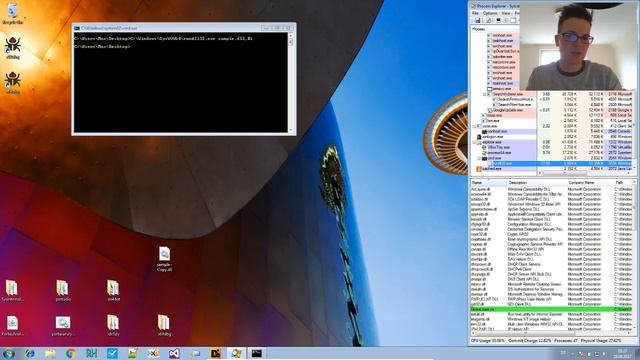Open the sample - Copy.dll desktop file
Screen dimensions: 640x360
(x=164, y=259)
